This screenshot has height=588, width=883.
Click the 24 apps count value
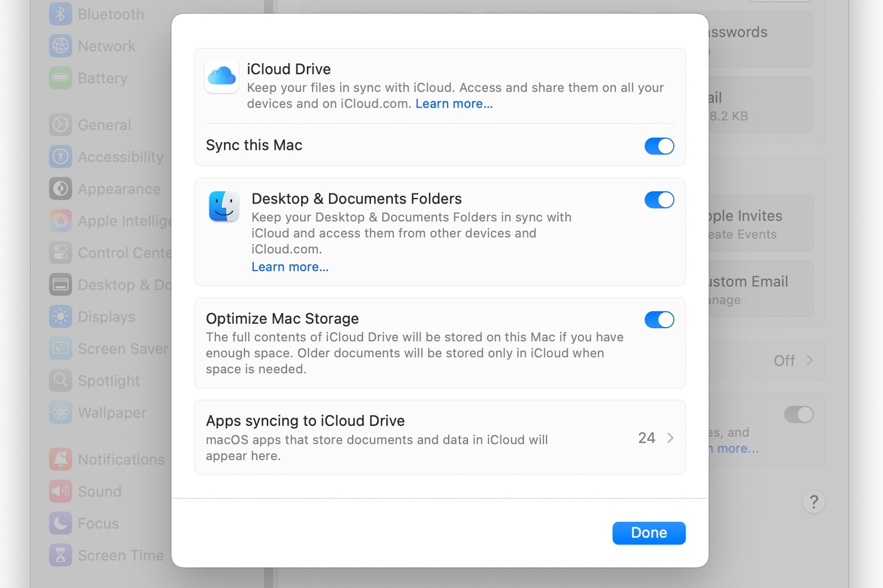pyautogui.click(x=647, y=438)
